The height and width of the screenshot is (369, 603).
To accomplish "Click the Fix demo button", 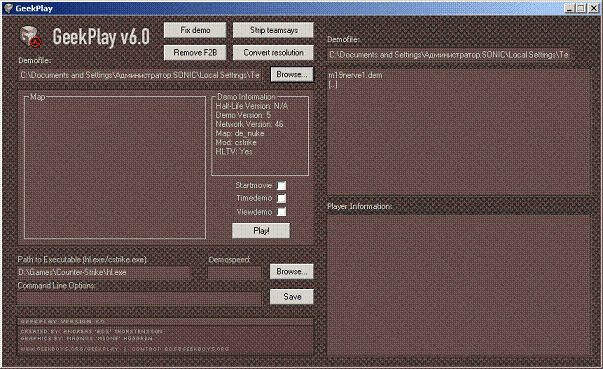I will tap(195, 30).
